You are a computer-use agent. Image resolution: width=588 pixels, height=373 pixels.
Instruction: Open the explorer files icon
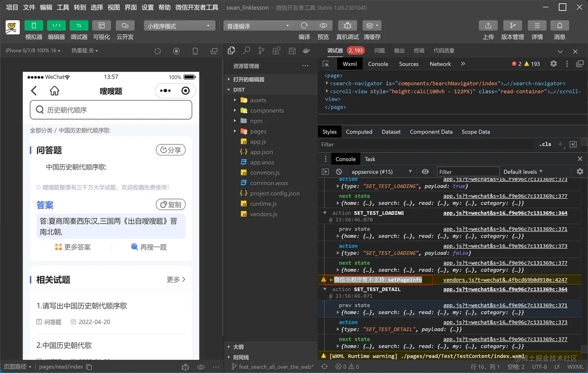(231, 50)
